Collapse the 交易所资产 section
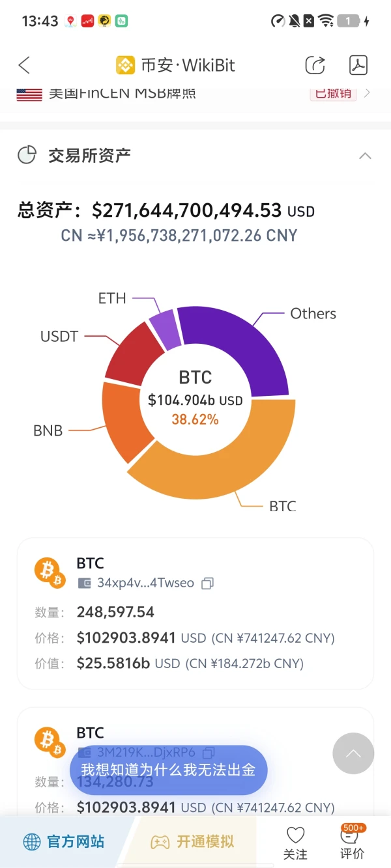Viewport: 391px width, 868px height. tap(365, 156)
